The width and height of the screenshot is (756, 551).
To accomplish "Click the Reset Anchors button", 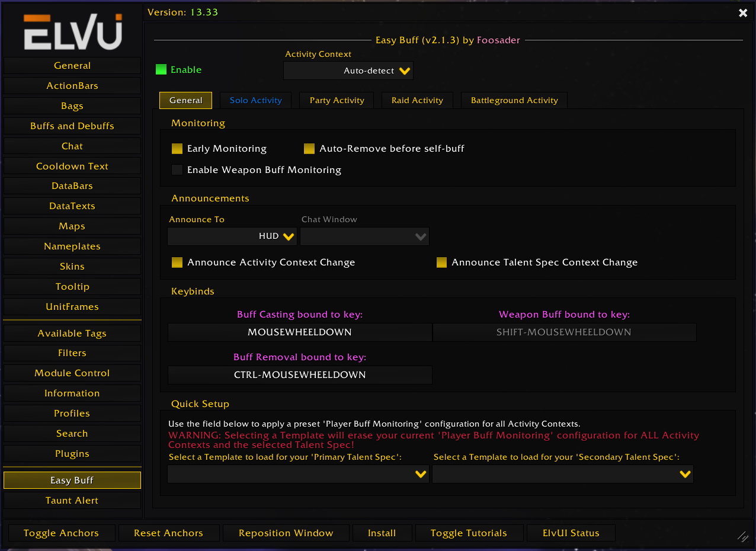I will pyautogui.click(x=169, y=533).
